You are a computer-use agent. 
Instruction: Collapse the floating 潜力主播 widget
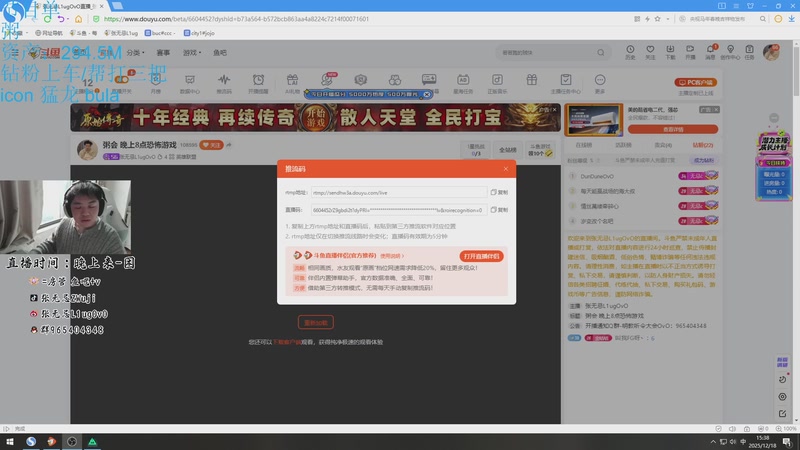click(x=774, y=118)
